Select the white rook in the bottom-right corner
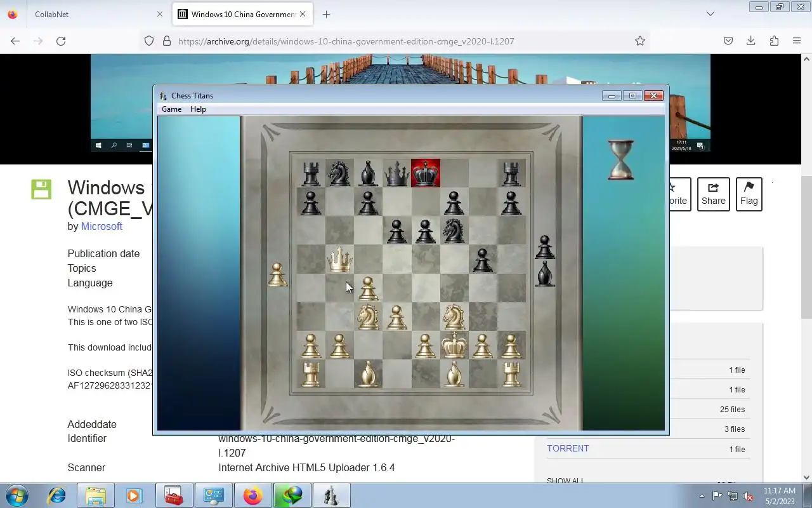812x508 pixels. pyautogui.click(x=511, y=374)
